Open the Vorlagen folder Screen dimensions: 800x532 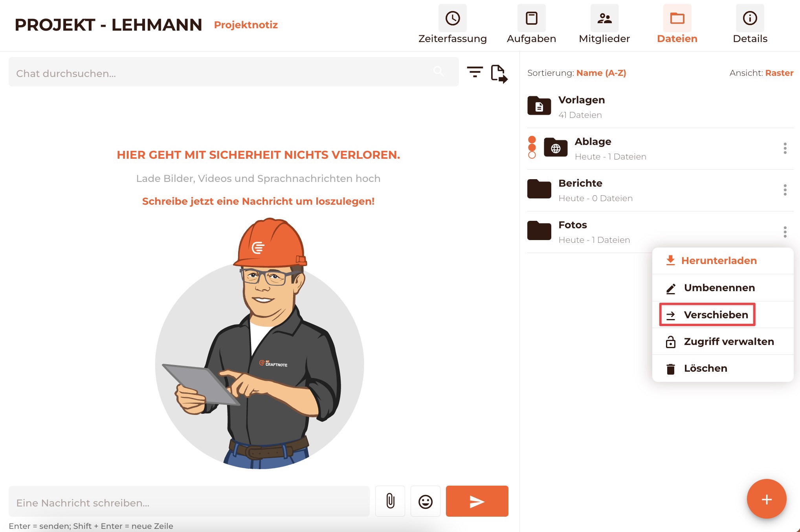(x=582, y=106)
